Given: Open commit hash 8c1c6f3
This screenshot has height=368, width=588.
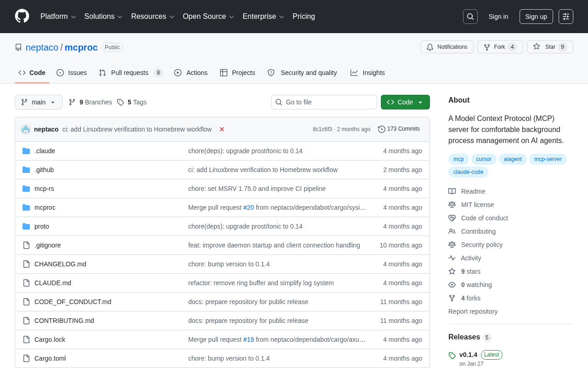Looking at the screenshot, I should coord(322,129).
